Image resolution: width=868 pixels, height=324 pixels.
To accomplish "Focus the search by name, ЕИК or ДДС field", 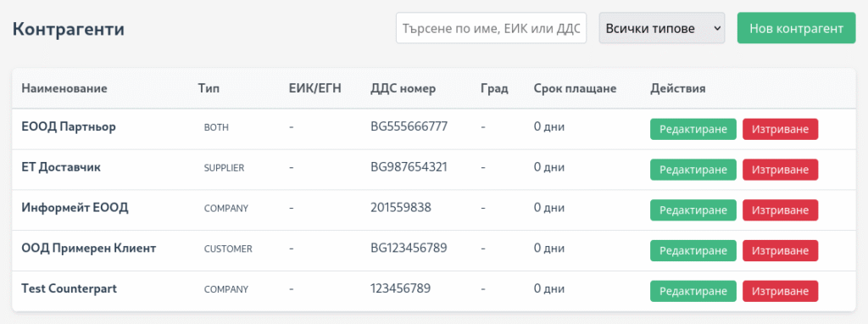I will [491, 28].
